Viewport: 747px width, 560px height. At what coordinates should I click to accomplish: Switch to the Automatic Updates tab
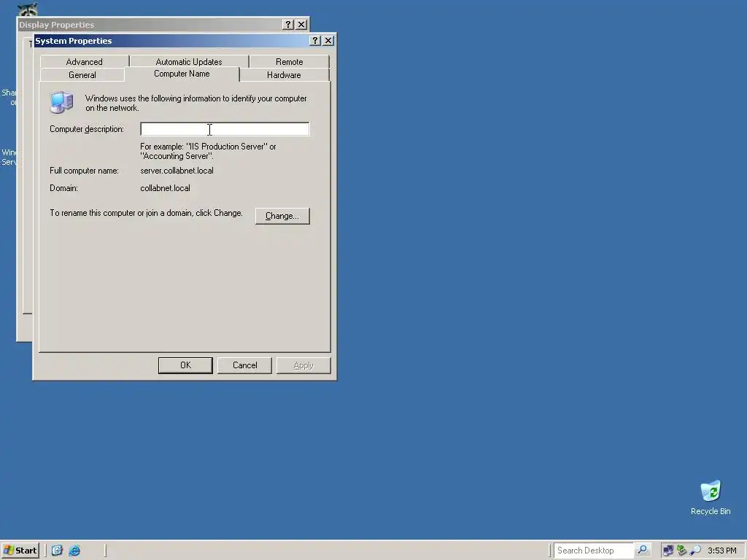click(189, 61)
